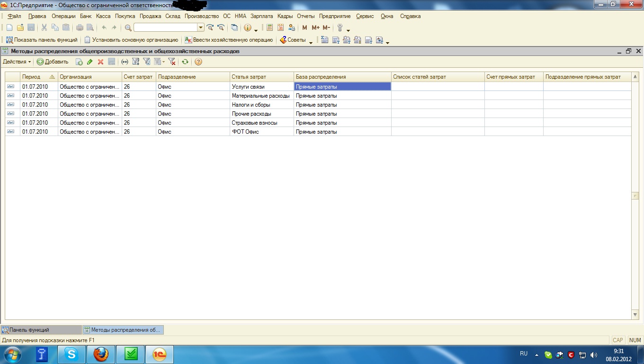Click the orange question mark help icon
Screen dimensions: 644x364
click(x=198, y=62)
